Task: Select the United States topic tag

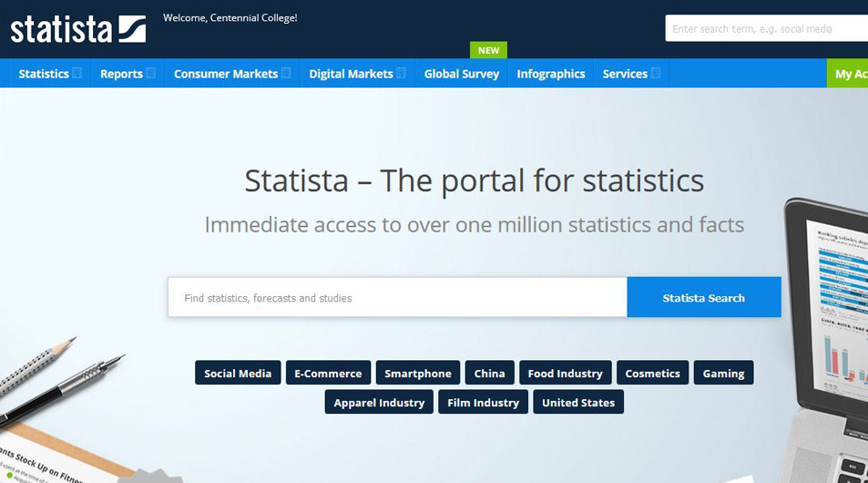Action: pos(578,402)
